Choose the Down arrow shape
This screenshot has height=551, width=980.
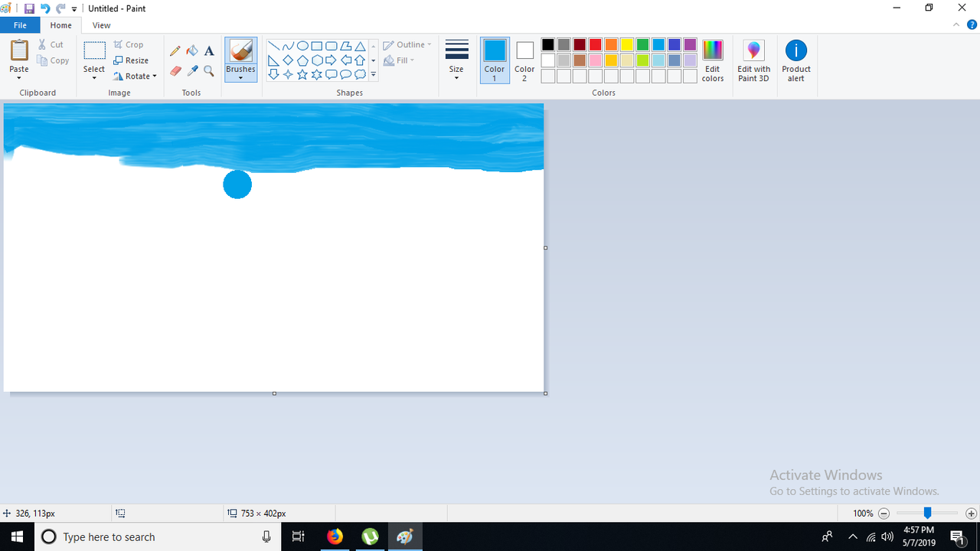point(273,74)
